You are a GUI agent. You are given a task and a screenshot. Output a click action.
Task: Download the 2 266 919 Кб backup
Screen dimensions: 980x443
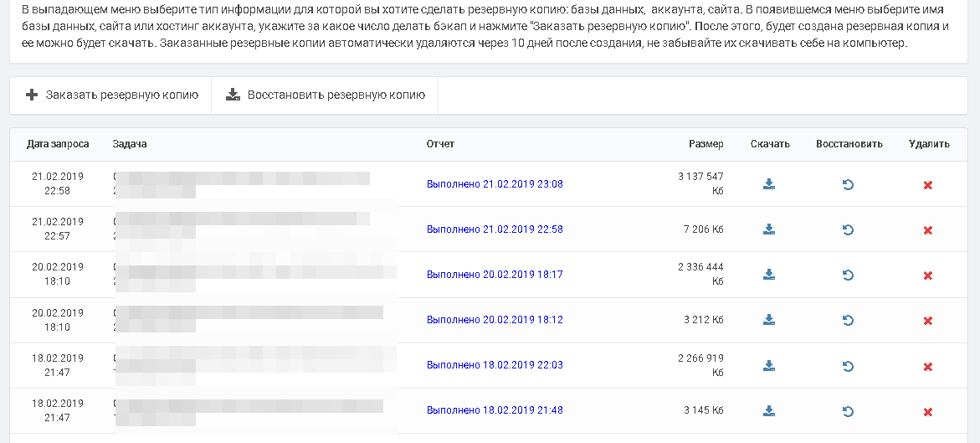(x=769, y=365)
